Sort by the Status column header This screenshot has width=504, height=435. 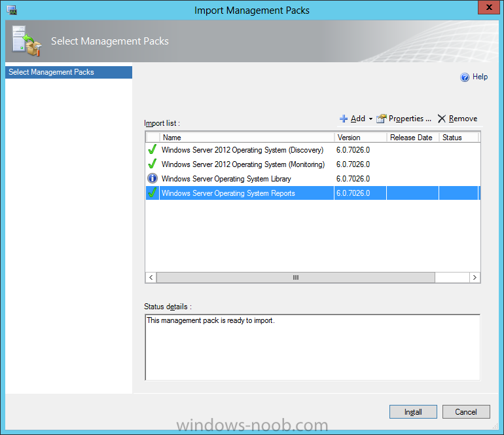click(x=459, y=138)
